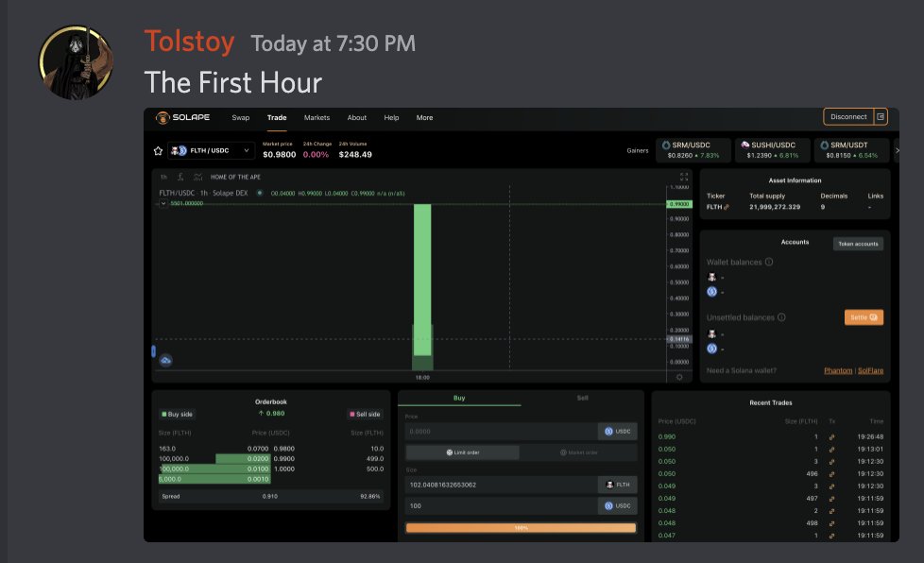The image size is (924, 563).
Task: Open the Swap page
Action: click(x=240, y=118)
